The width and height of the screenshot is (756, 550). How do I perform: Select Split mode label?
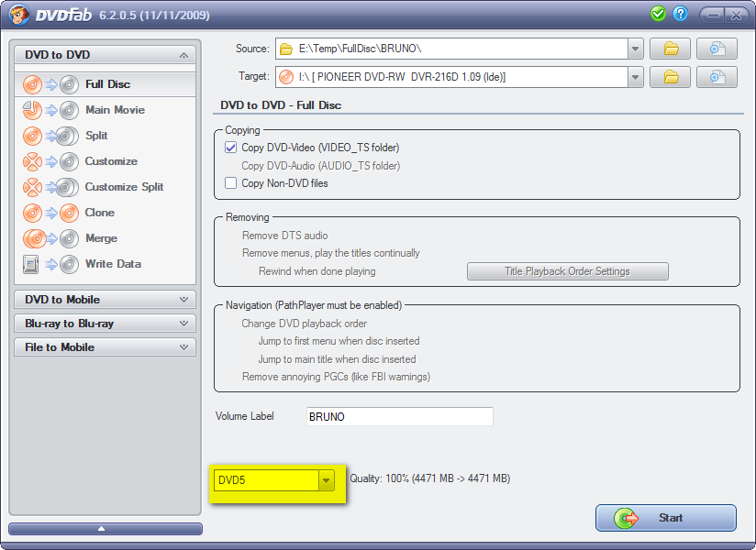96,136
